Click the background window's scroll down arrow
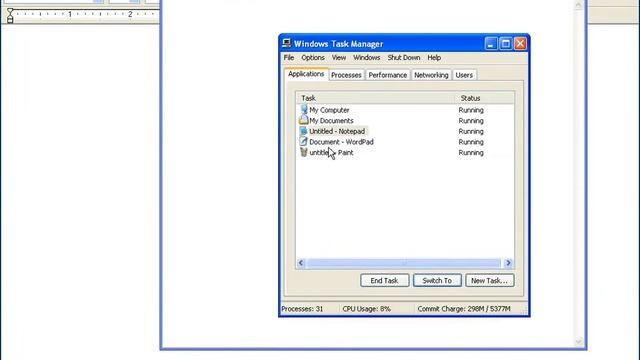This screenshot has height=360, width=640. tap(578, 342)
